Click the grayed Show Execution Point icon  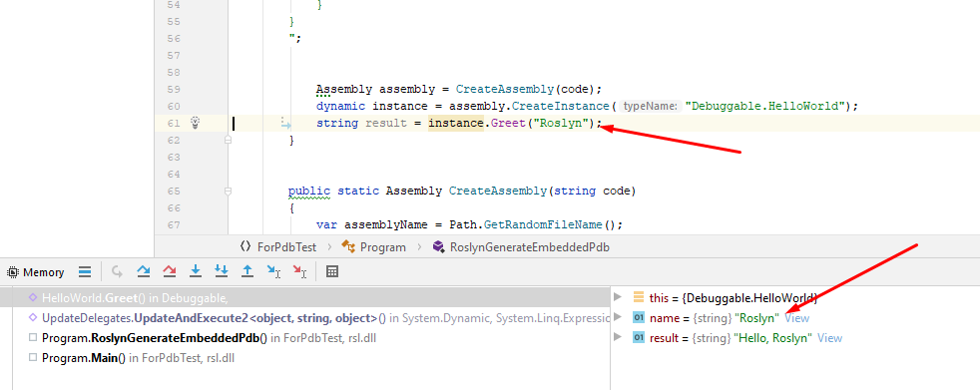click(116, 271)
